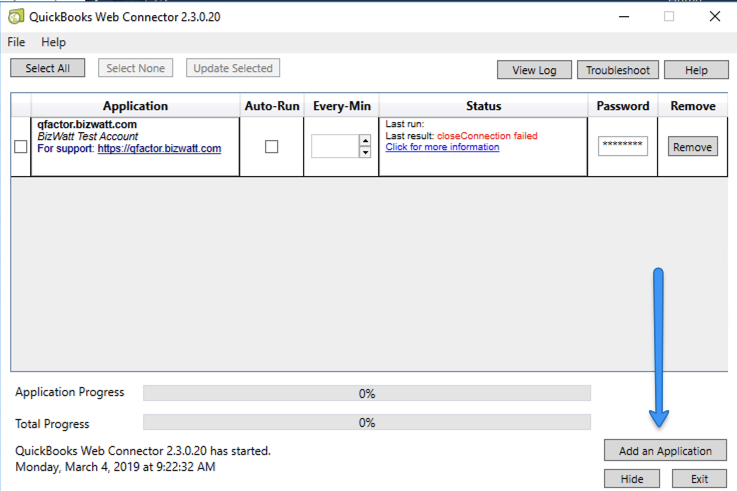The width and height of the screenshot is (737, 491).
Task: Click the qfactor.bizwatt.com application name
Action: 87,124
